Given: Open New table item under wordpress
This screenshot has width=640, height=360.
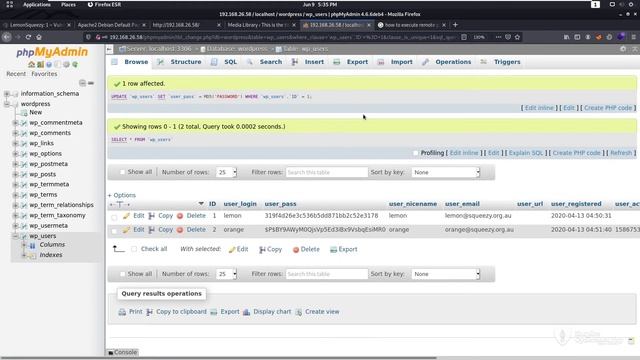Looking at the screenshot, I should [35, 112].
